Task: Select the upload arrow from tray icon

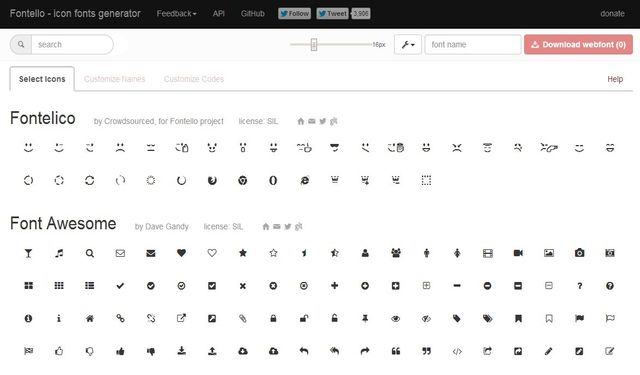Action: coord(212,351)
